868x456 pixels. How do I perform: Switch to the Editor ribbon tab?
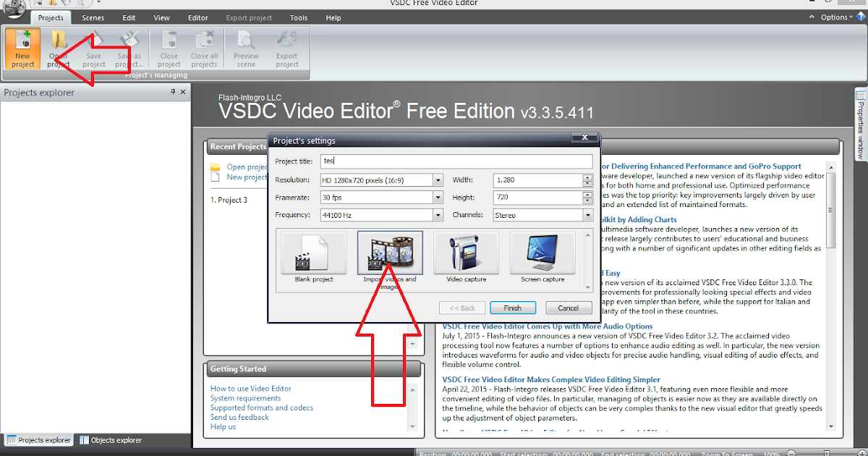pos(198,17)
